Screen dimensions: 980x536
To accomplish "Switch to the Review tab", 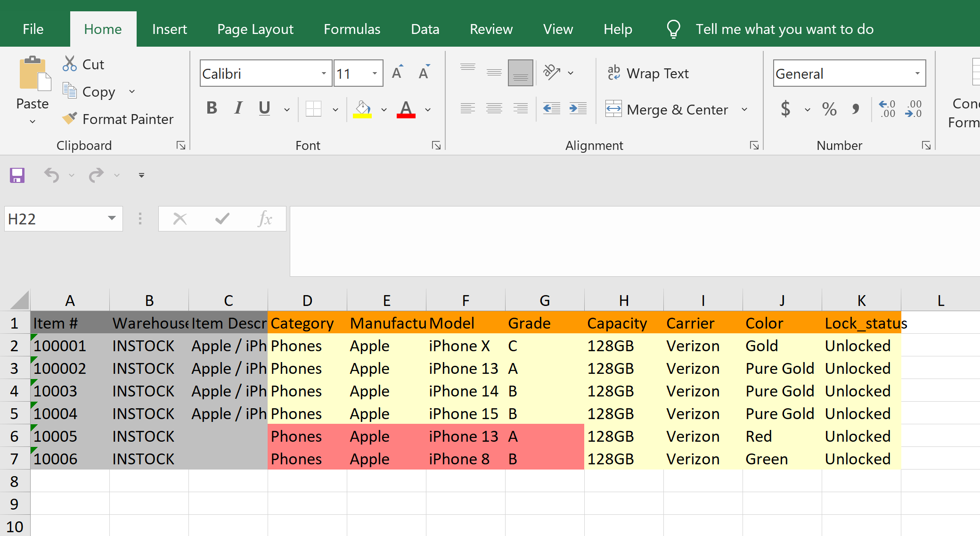I will [x=491, y=29].
